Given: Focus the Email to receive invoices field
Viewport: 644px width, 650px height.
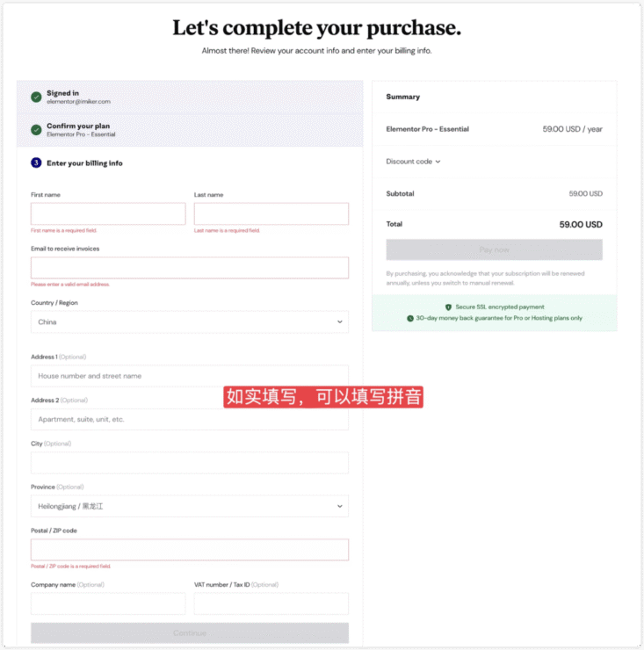Looking at the screenshot, I should click(190, 268).
